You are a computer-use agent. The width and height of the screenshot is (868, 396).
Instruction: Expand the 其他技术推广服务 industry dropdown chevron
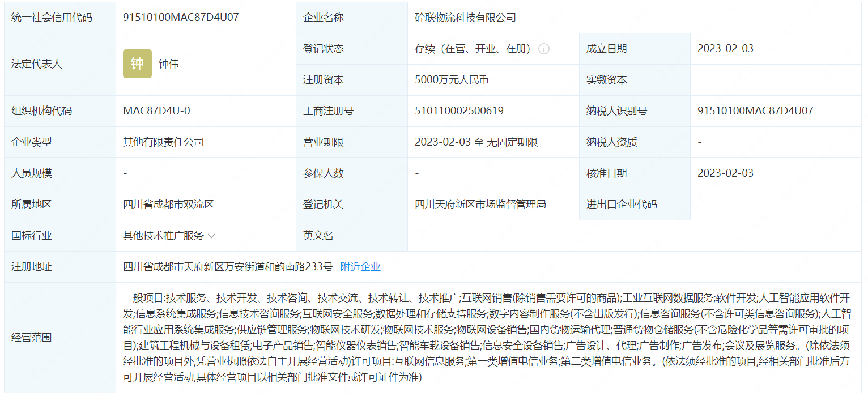[x=211, y=236]
